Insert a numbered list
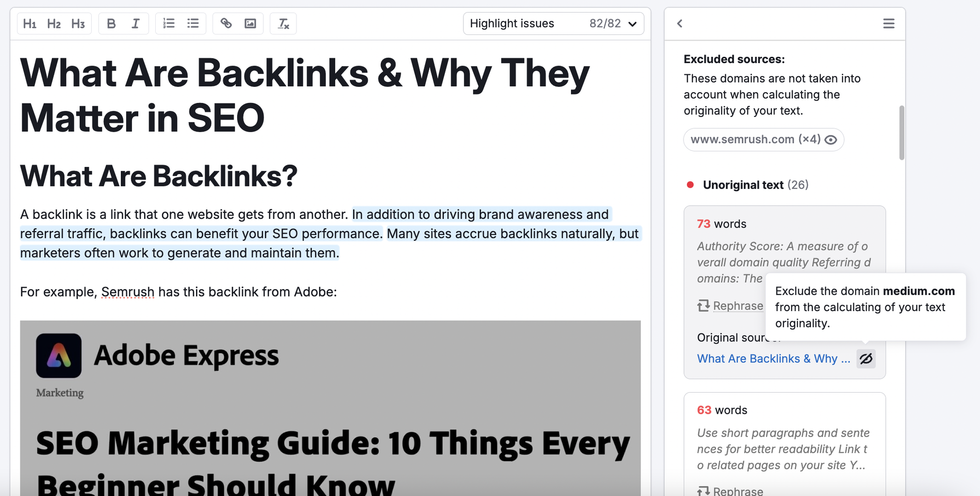The image size is (980, 496). [x=168, y=23]
